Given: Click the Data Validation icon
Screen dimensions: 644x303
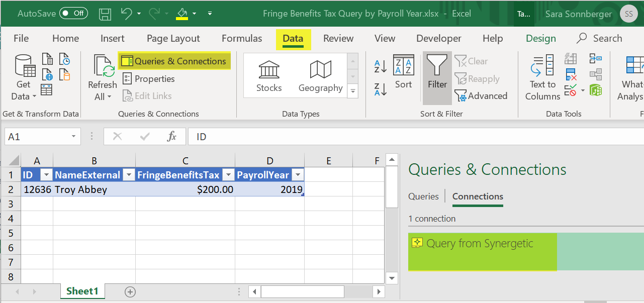Looking at the screenshot, I should 570,90.
